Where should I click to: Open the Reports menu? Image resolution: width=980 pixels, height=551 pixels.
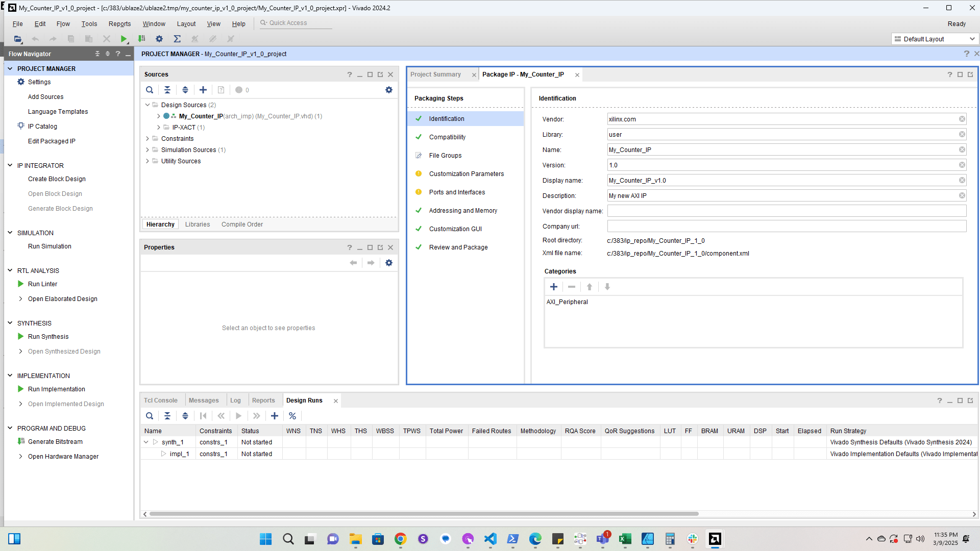pos(119,24)
